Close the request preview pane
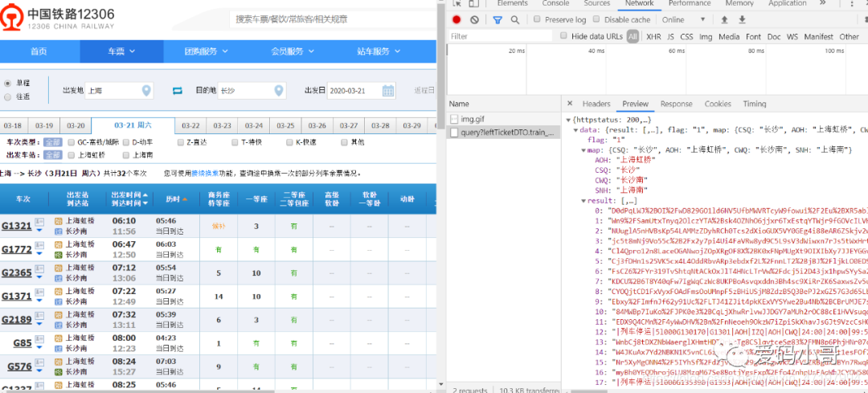 [570, 104]
